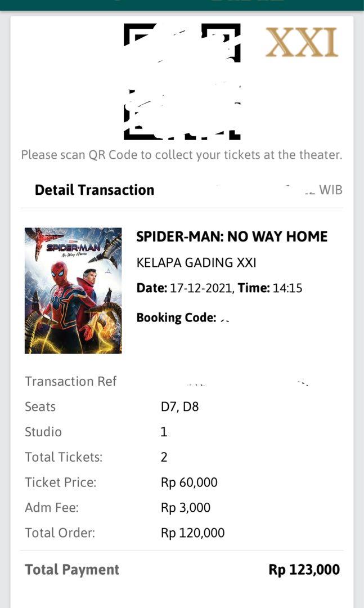The height and width of the screenshot is (608, 364).
Task: Click the Transaction Ref row label
Action: pyautogui.click(x=70, y=381)
